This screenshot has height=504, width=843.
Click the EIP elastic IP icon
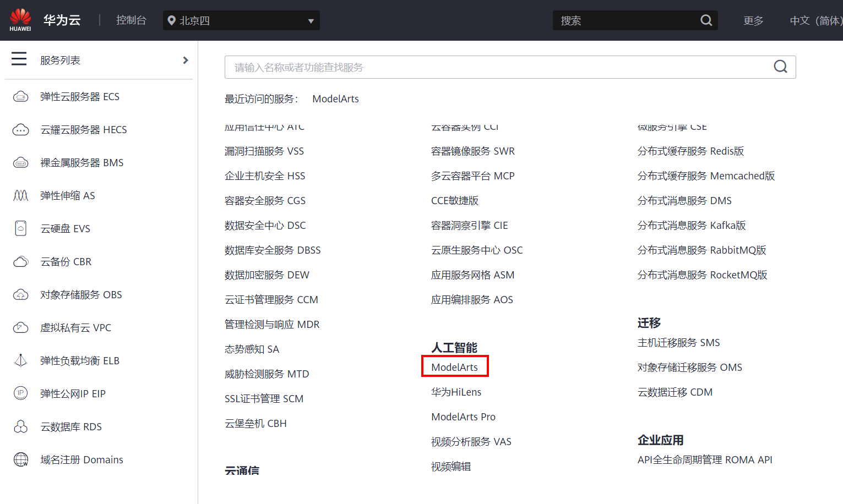[21, 393]
